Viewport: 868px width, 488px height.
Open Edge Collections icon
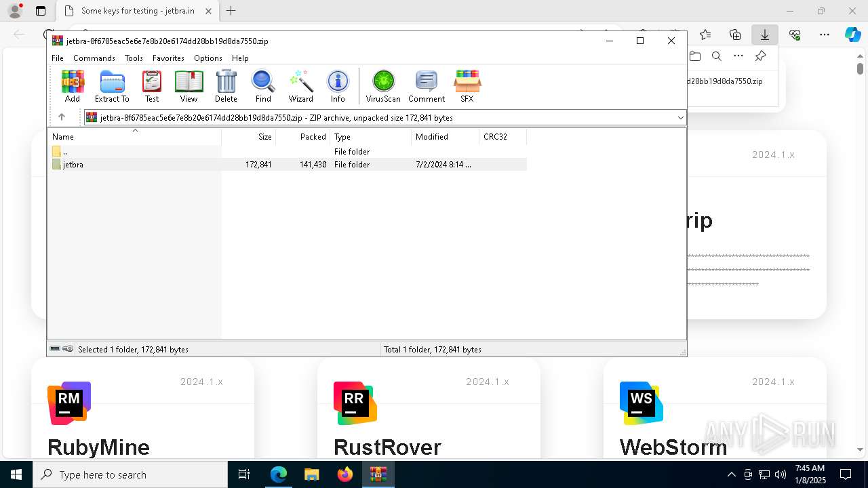[x=735, y=35]
